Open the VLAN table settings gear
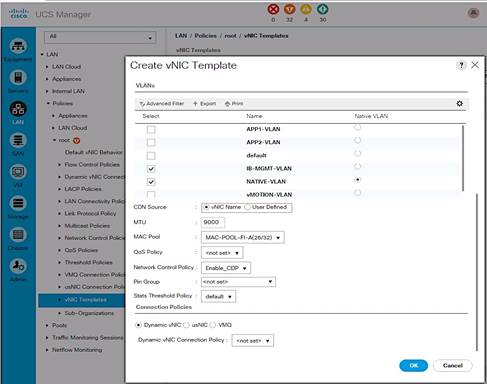 460,103
